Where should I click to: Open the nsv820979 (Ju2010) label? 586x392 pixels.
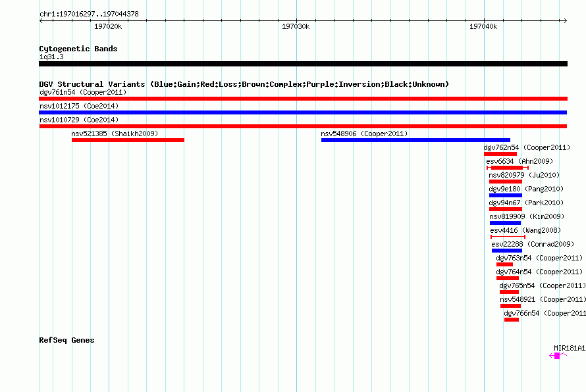click(524, 175)
